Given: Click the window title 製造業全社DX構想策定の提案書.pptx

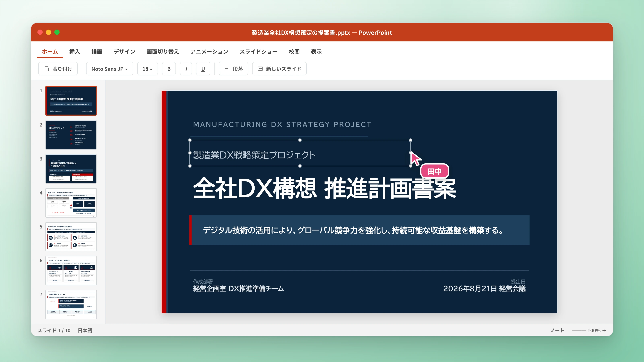Looking at the screenshot, I should point(301,32).
